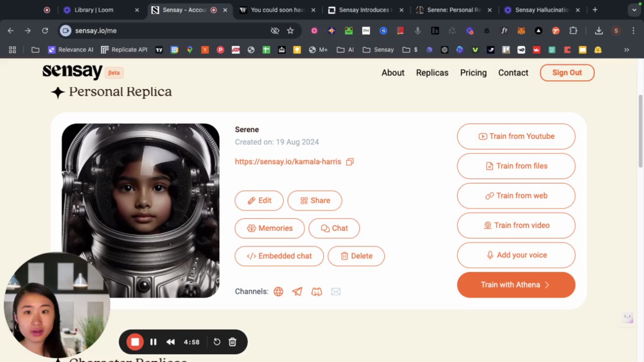
Task: Open the Chrome three-dot menu
Action: coord(633,31)
